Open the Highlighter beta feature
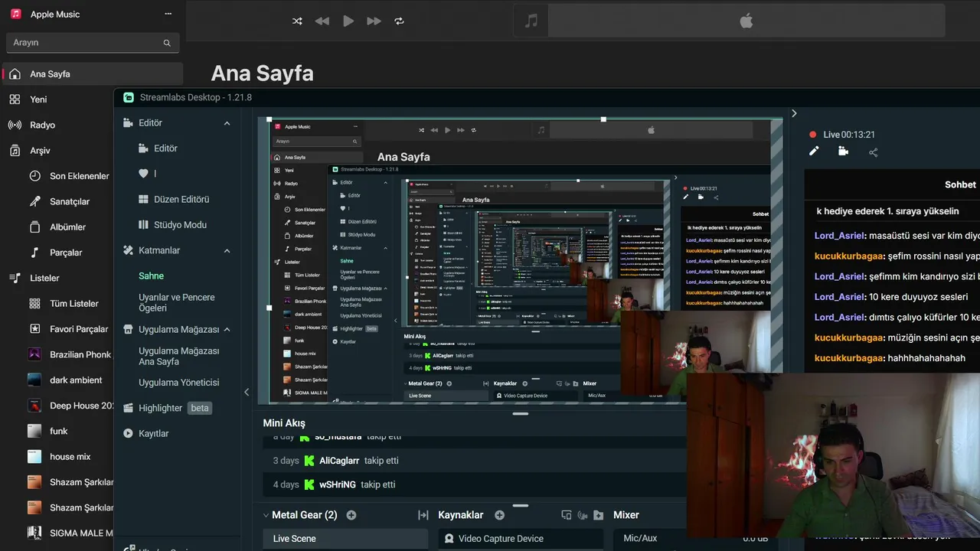The width and height of the screenshot is (980, 551). coord(166,408)
